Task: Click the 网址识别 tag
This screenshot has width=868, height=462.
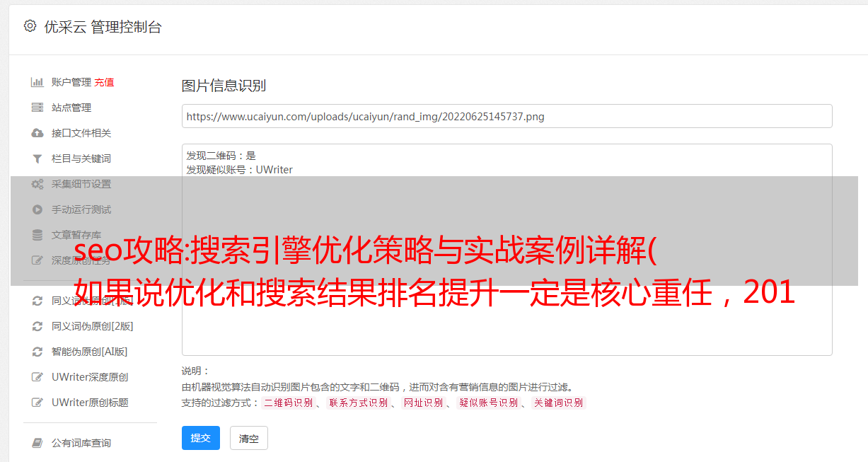Action: [423, 403]
